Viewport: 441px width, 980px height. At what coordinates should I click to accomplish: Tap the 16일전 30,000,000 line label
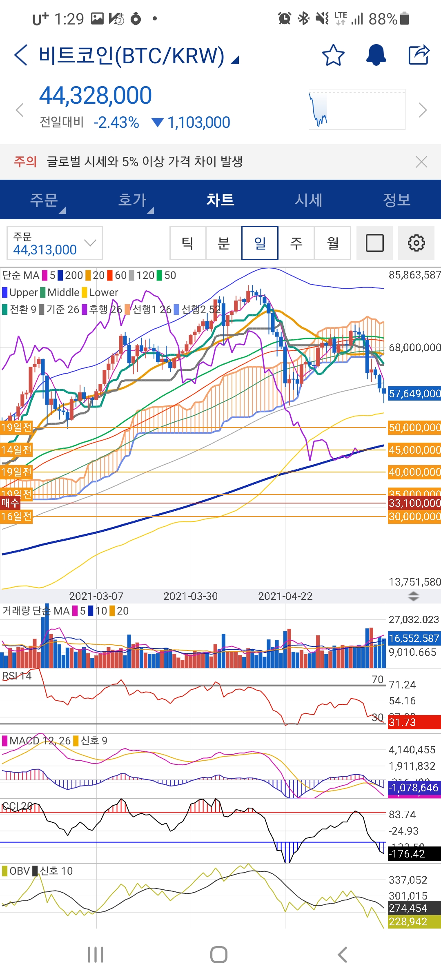(16, 517)
